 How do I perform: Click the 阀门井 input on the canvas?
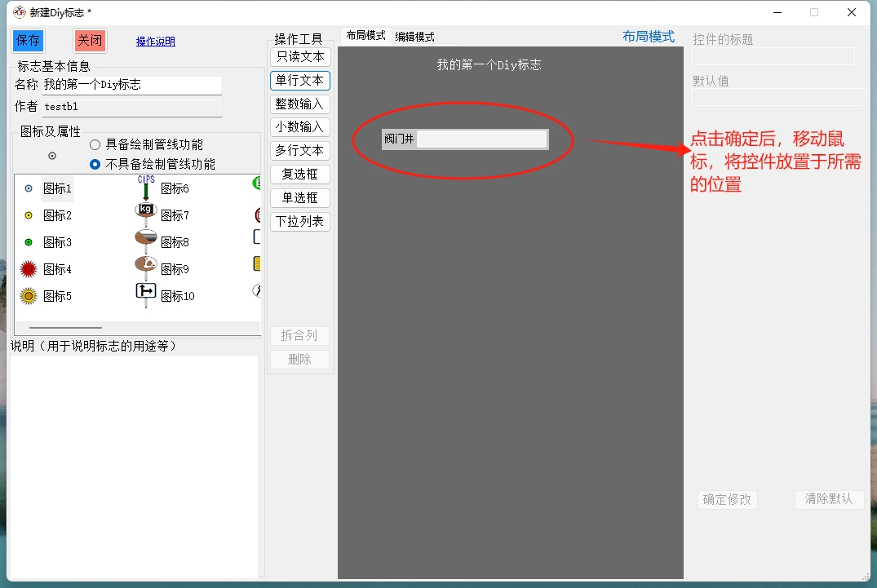pyautogui.click(x=481, y=139)
